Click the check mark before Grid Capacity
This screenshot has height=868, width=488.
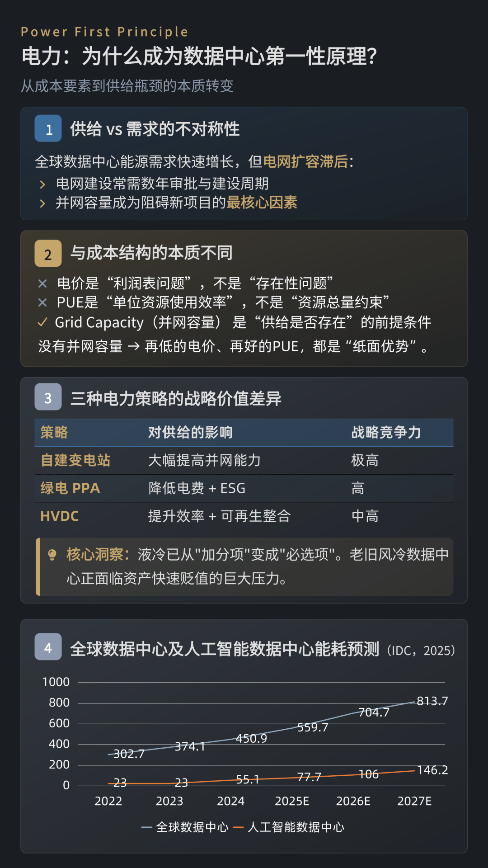tap(42, 322)
